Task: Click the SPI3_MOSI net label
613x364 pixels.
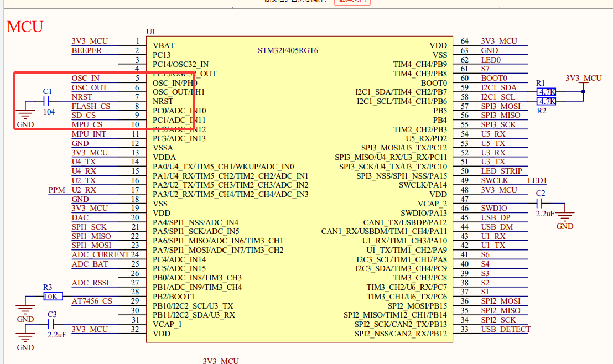Action: click(x=500, y=106)
